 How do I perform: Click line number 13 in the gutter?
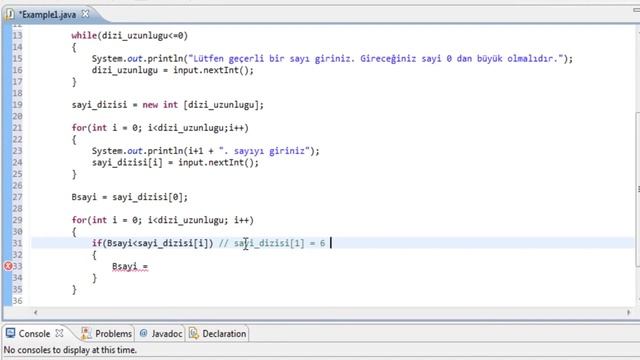click(x=17, y=36)
